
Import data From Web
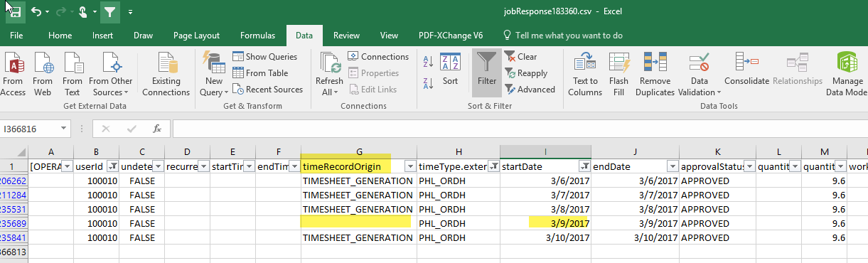tap(43, 75)
